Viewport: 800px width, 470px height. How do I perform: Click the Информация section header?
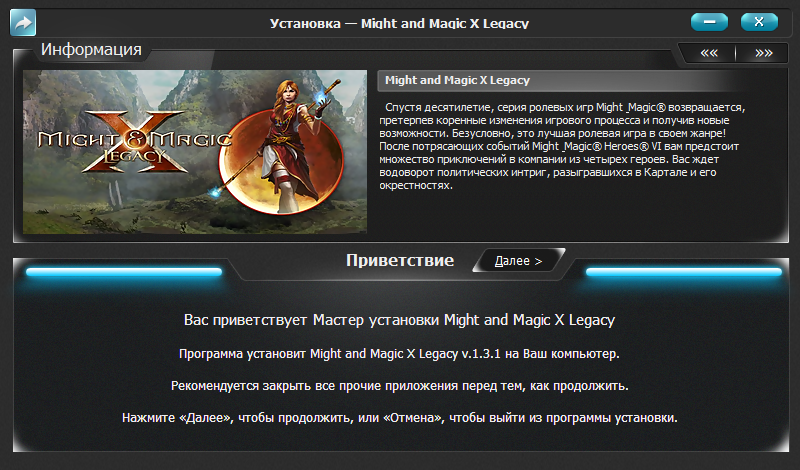tap(90, 49)
